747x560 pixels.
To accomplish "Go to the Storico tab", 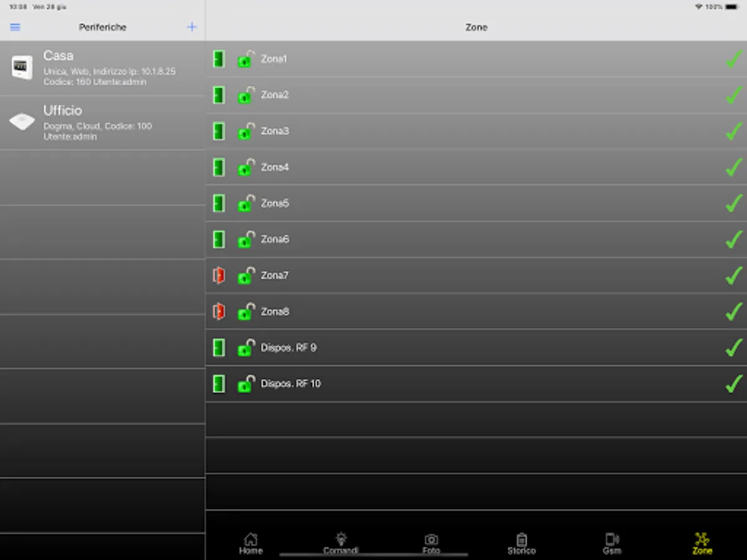I will [x=522, y=544].
